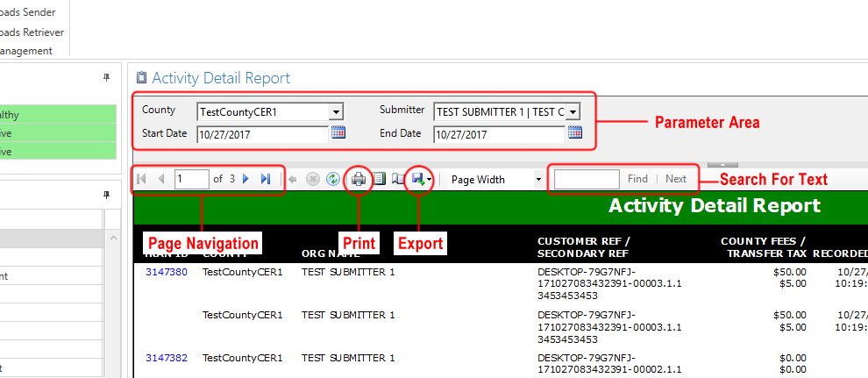Viewport: 868px width, 378px height.
Task: Expand the Submitter dropdown
Action: point(573,111)
